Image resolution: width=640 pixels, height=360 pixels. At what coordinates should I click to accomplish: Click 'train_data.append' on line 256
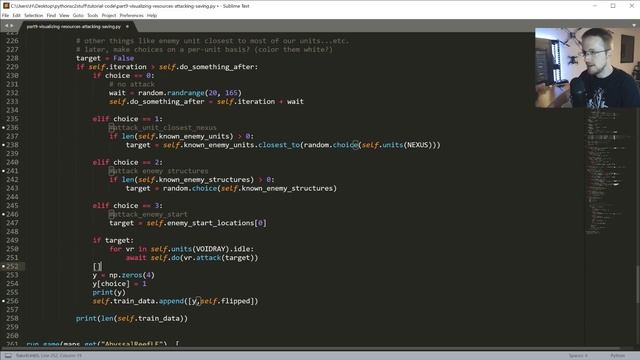click(x=149, y=301)
